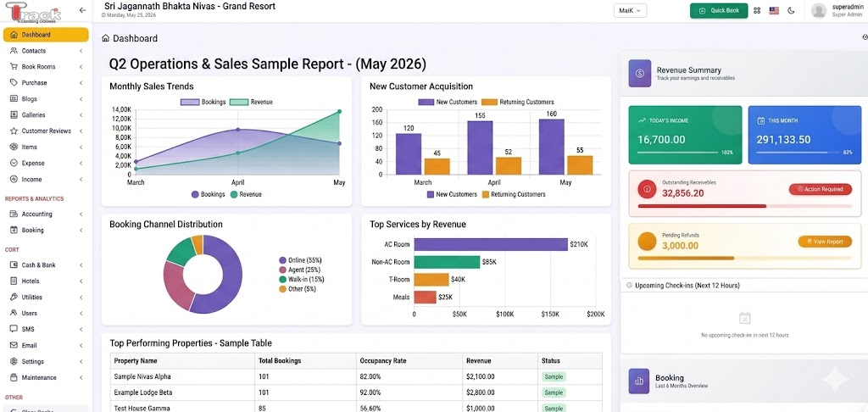Collapse sidebar with the back arrow icon
868x412 pixels.
(82, 10)
